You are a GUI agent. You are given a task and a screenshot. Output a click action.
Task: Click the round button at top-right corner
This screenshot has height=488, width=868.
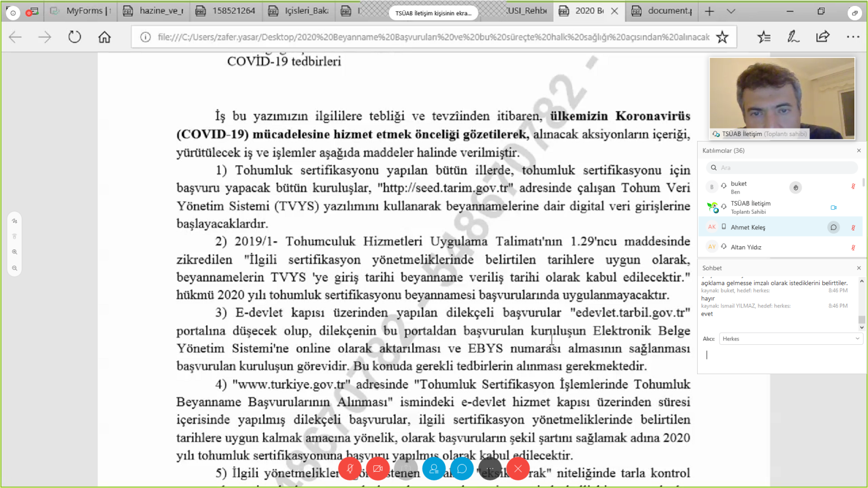pyautogui.click(x=854, y=12)
